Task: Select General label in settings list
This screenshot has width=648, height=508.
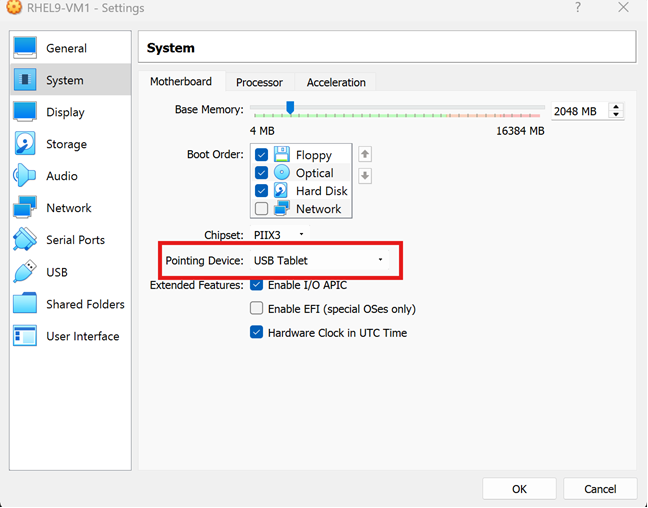Action: coord(67,48)
